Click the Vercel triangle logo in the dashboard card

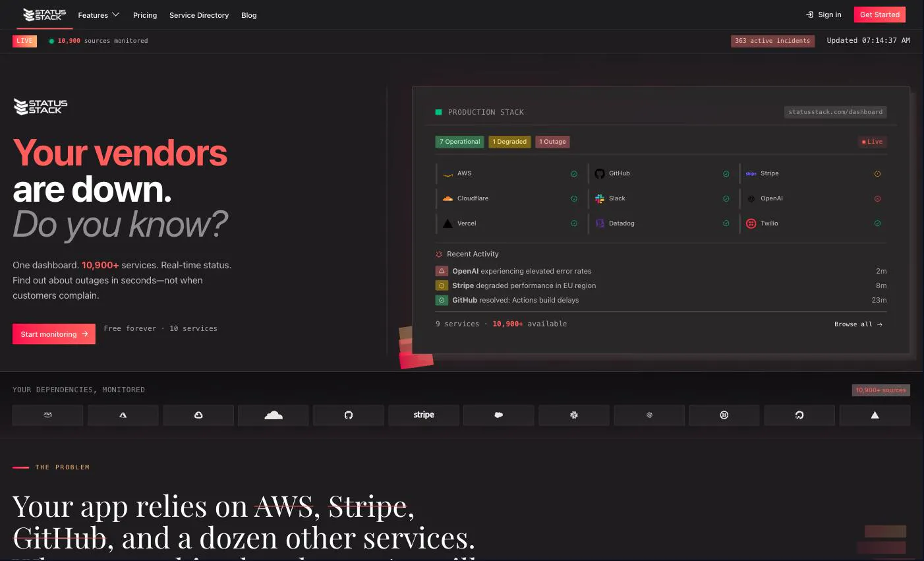click(x=448, y=223)
